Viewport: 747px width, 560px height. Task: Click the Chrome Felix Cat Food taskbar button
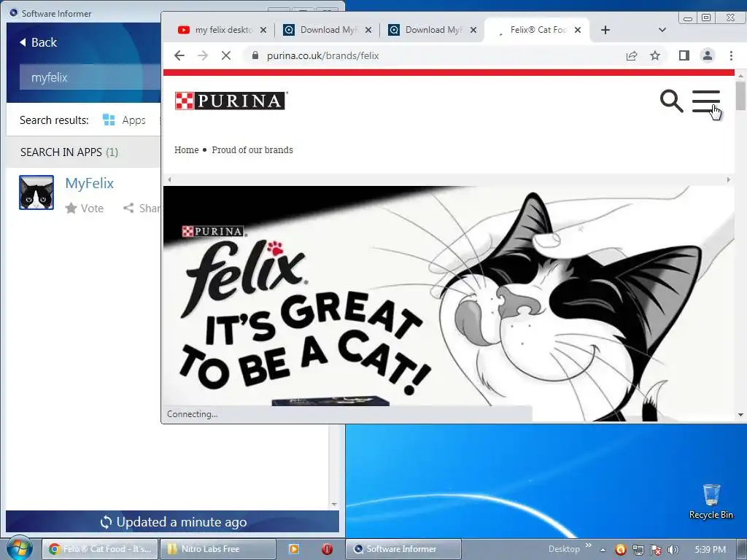(99, 549)
